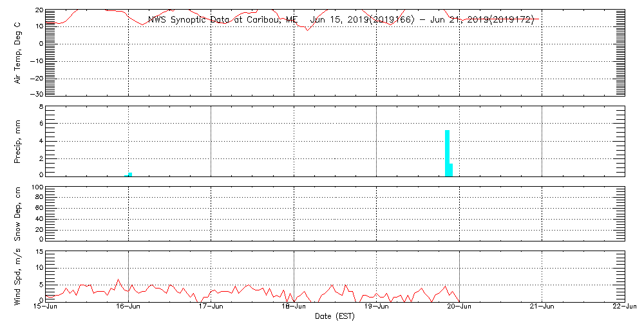Click the 'Date (EST)' x-axis title

tap(335, 316)
